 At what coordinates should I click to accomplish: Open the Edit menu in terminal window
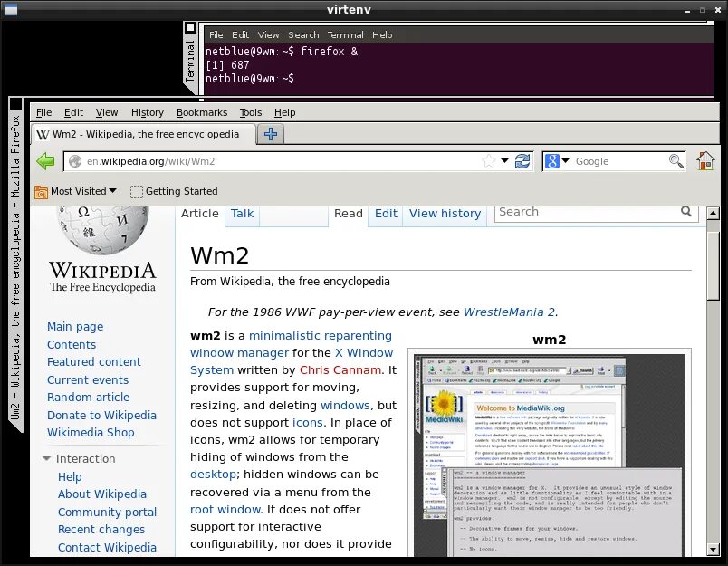[x=240, y=34]
